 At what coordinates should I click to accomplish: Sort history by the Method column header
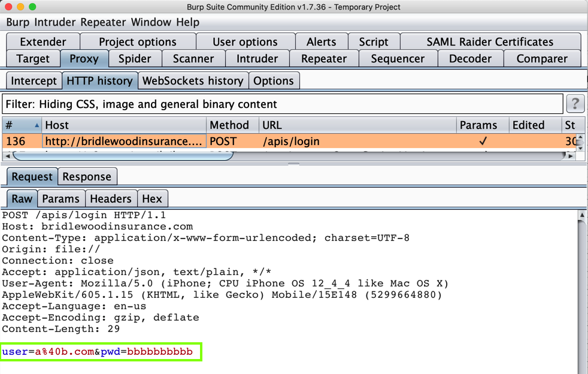(232, 125)
